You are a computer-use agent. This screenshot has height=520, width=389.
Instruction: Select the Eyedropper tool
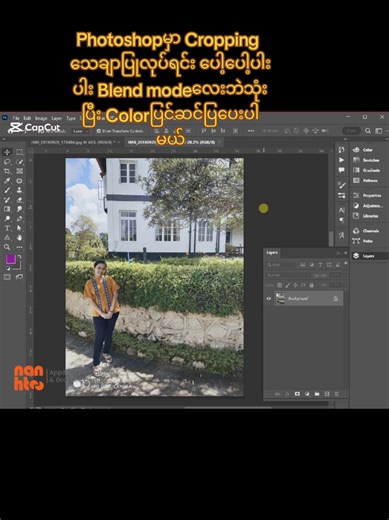click(x=7, y=181)
